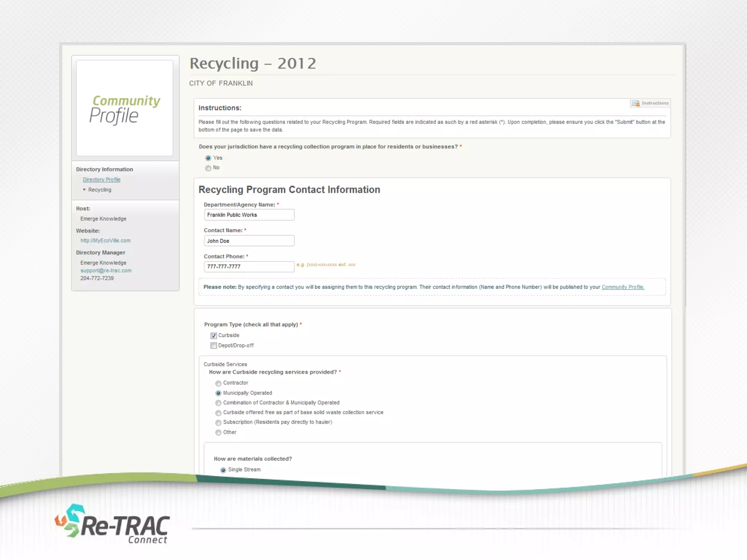Select Combination of Contractor & Municipally Operated
Screen dimensions: 747x560
(218, 403)
